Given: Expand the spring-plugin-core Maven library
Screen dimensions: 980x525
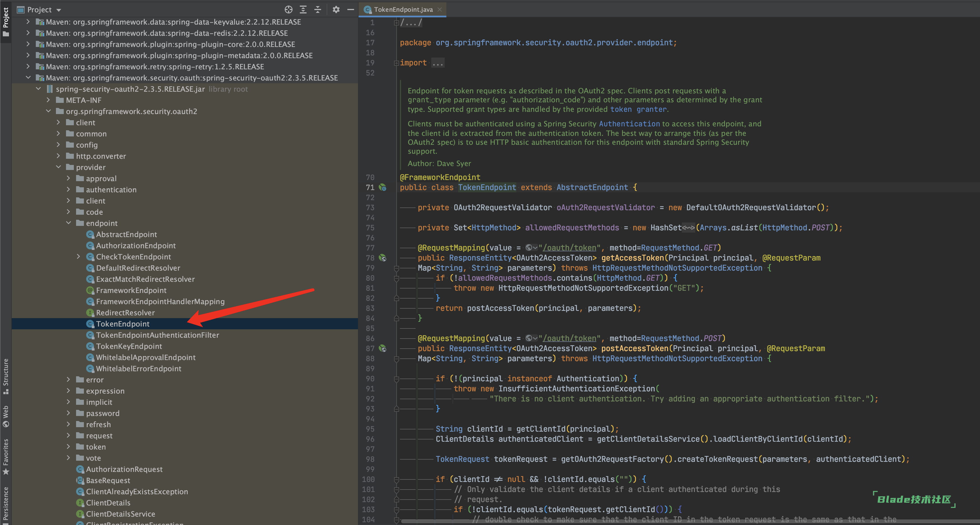Looking at the screenshot, I should click(28, 44).
